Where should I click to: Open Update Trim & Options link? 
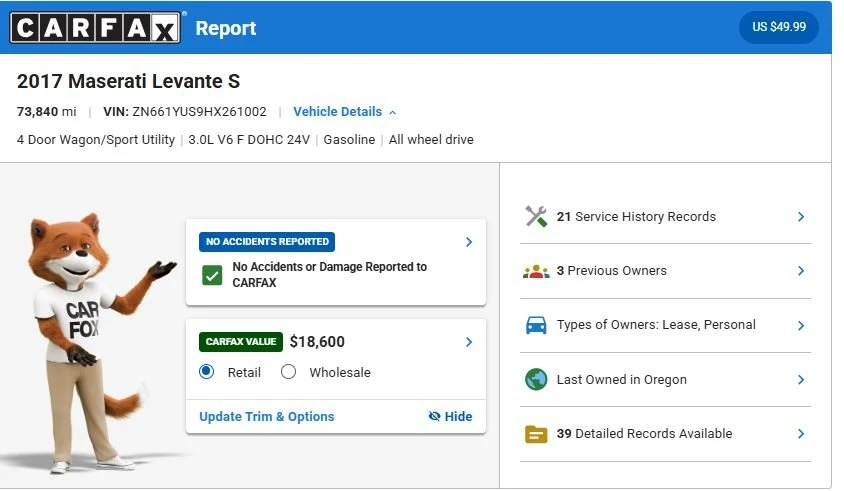point(266,416)
